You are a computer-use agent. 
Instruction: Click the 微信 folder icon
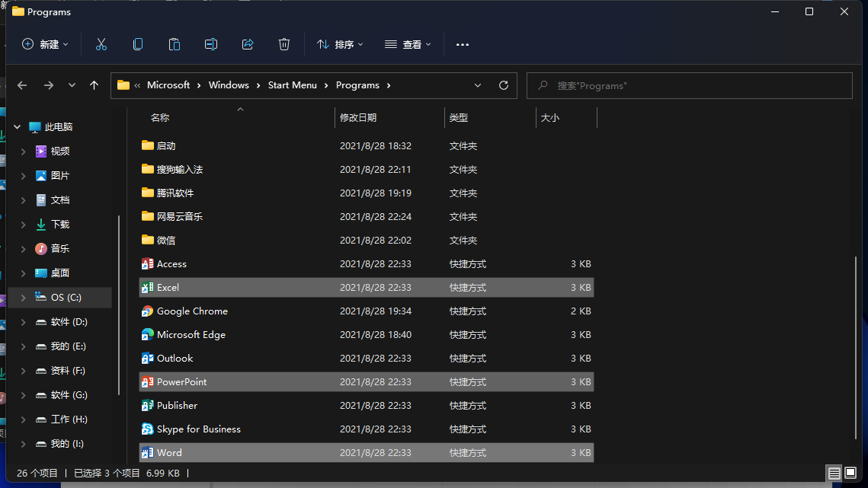click(147, 240)
